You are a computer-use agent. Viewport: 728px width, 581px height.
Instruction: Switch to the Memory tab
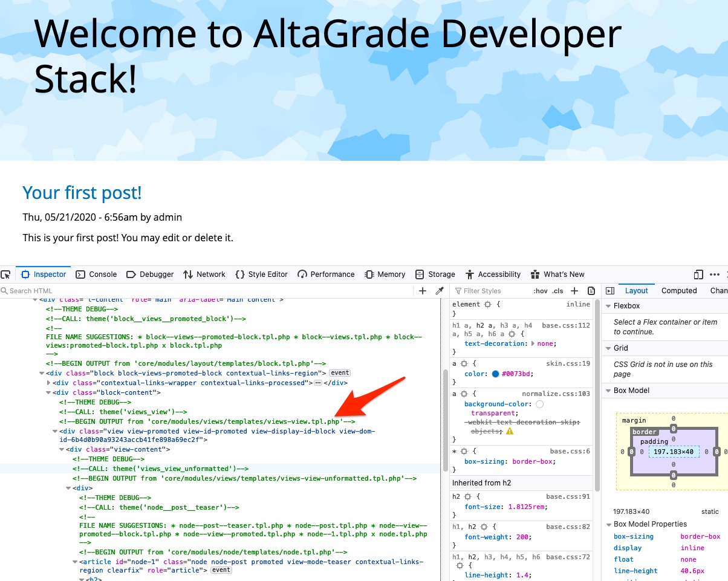(385, 274)
